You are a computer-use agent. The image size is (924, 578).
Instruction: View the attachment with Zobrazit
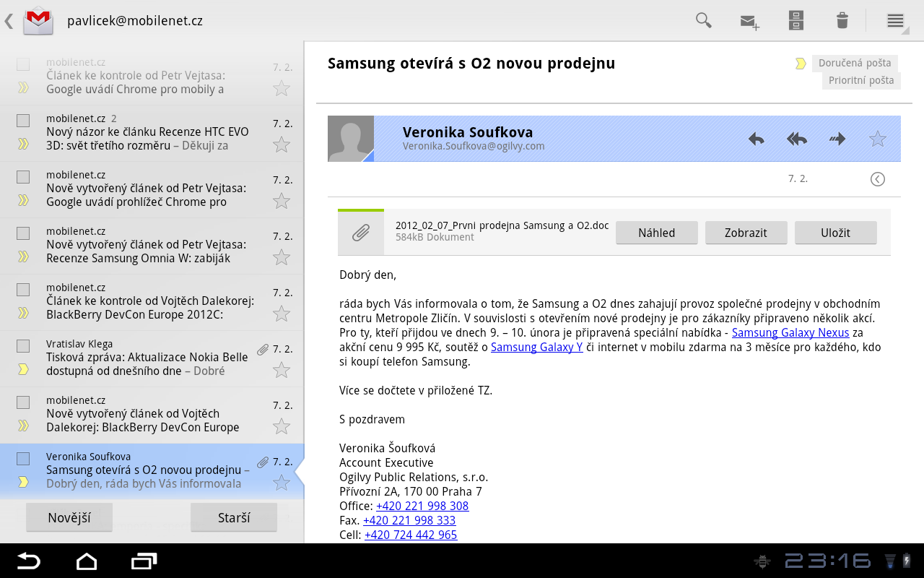(x=746, y=233)
